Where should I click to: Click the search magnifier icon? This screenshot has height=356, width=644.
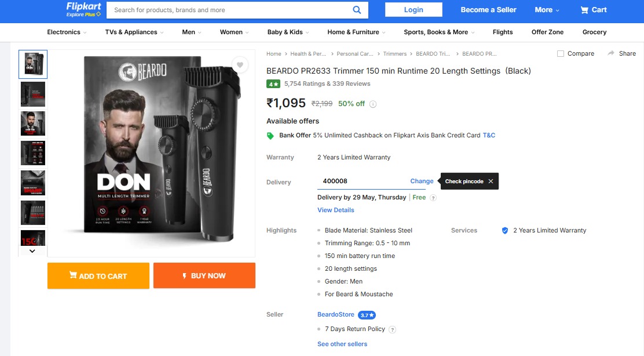pyautogui.click(x=357, y=10)
